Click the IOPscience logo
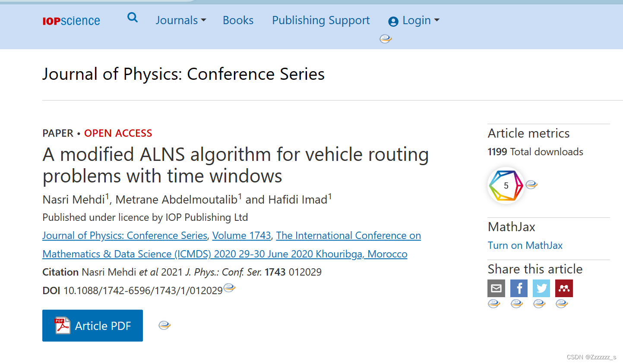This screenshot has width=623, height=364. [x=71, y=20]
